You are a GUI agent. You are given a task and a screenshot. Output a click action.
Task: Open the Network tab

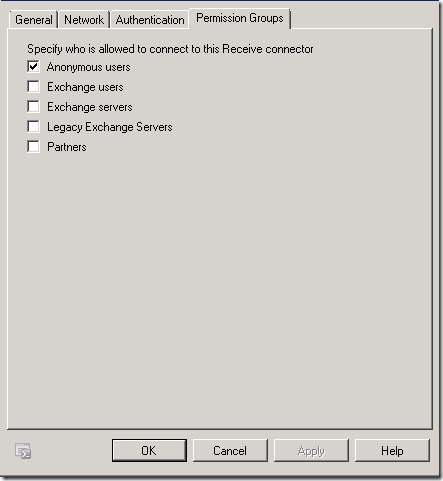click(84, 20)
